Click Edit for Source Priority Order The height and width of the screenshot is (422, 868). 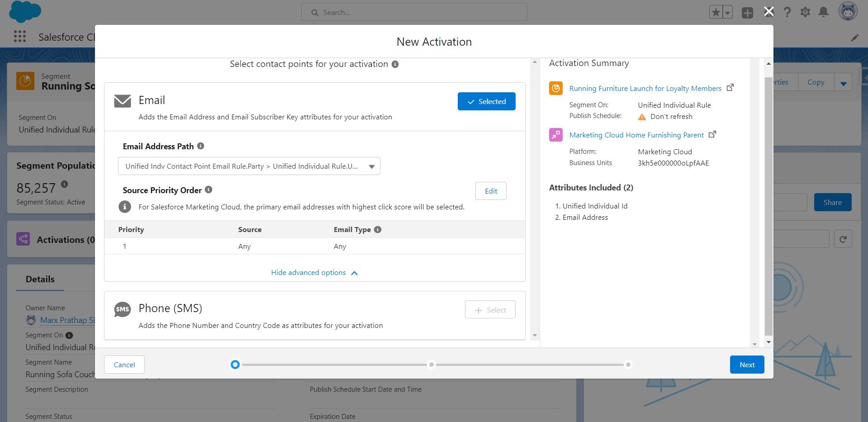(491, 191)
